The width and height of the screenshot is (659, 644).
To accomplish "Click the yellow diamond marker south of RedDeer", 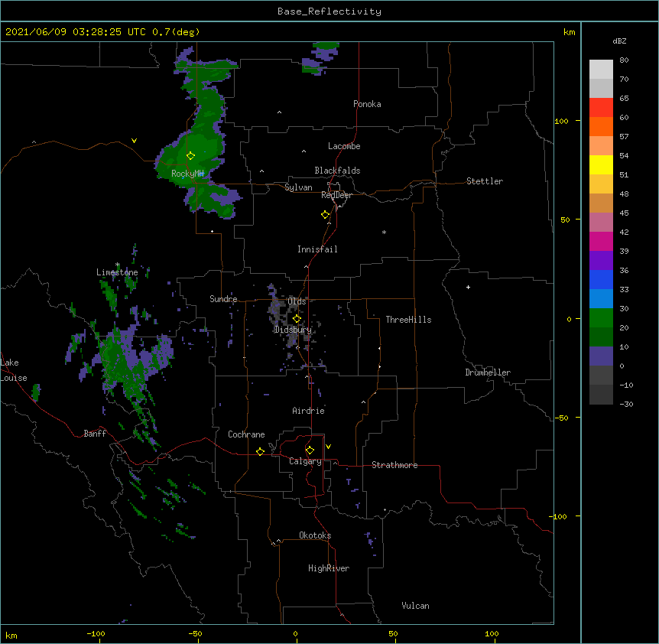I will tap(326, 215).
